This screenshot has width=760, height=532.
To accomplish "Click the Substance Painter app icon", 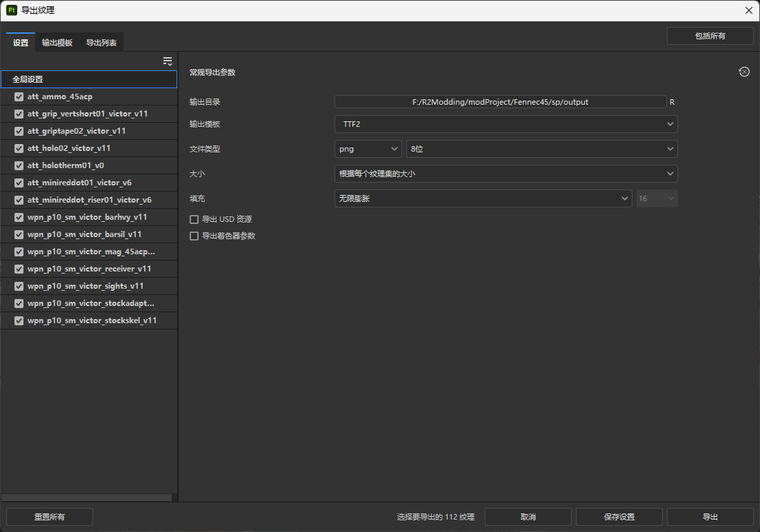I will click(x=12, y=10).
